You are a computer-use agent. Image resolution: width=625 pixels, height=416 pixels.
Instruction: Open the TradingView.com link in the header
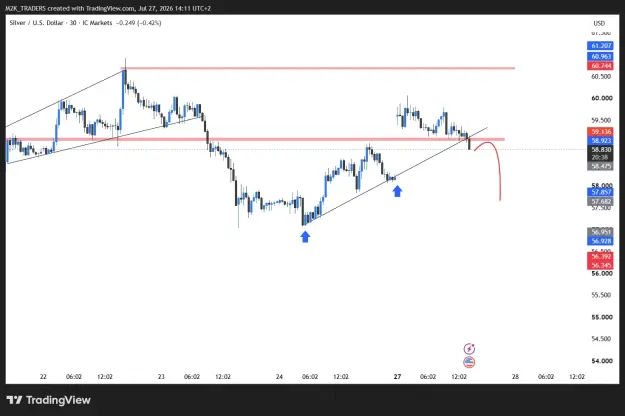pyautogui.click(x=110, y=8)
